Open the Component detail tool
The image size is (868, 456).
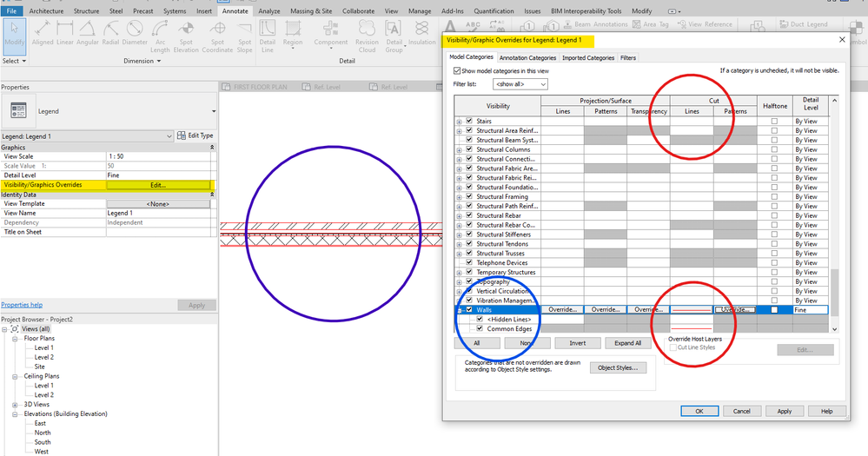[331, 35]
